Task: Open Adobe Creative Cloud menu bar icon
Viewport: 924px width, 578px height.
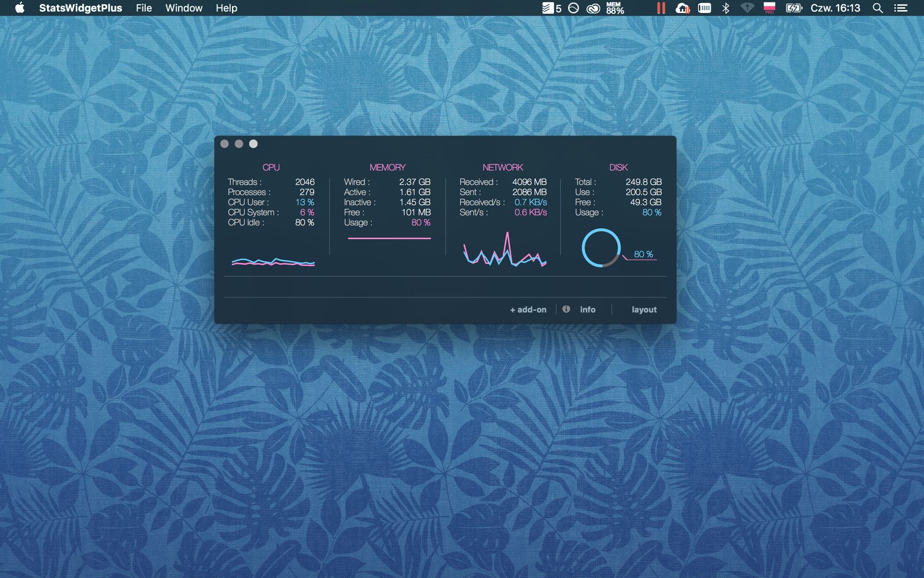Action: (x=593, y=8)
